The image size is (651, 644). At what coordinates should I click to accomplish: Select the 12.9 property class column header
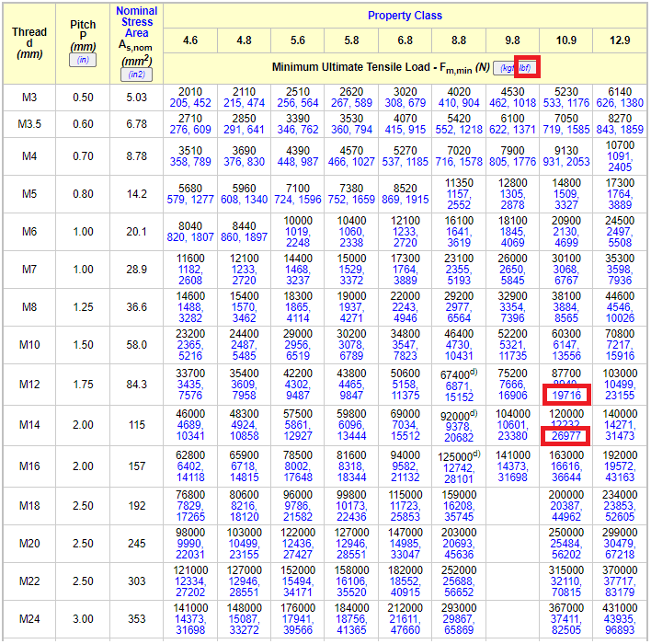pyautogui.click(x=620, y=40)
